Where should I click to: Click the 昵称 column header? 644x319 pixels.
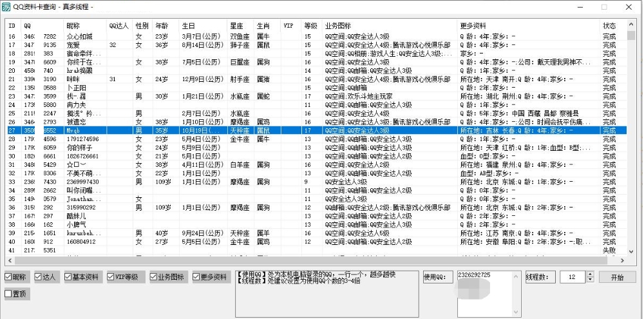pyautogui.click(x=84, y=26)
